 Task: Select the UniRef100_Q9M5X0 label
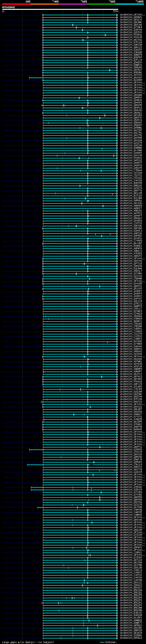[131, 98]
